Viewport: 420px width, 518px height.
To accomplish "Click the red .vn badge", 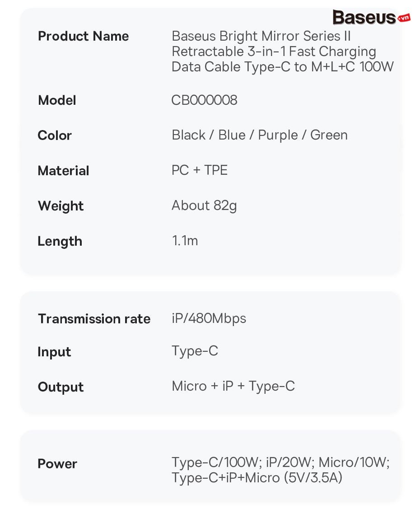I will tap(403, 18).
